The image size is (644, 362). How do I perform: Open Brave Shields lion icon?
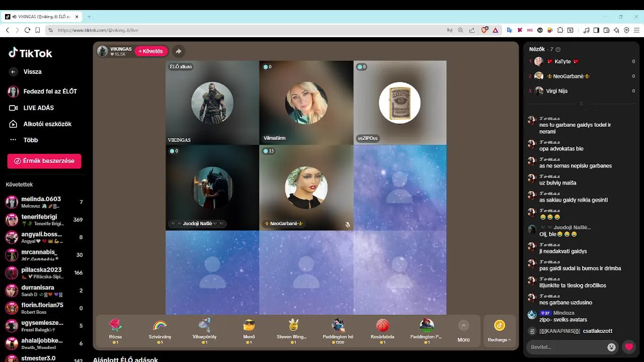click(485, 30)
